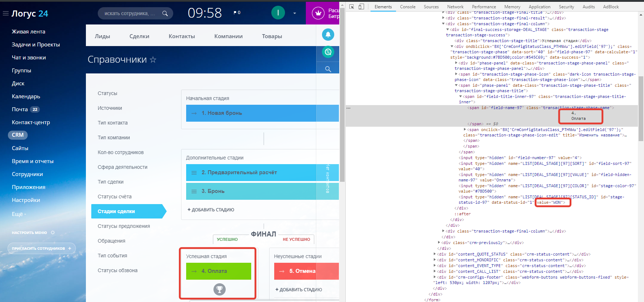Open notifications via the bell icon
The width and height of the screenshot is (644, 302).
[x=328, y=35]
